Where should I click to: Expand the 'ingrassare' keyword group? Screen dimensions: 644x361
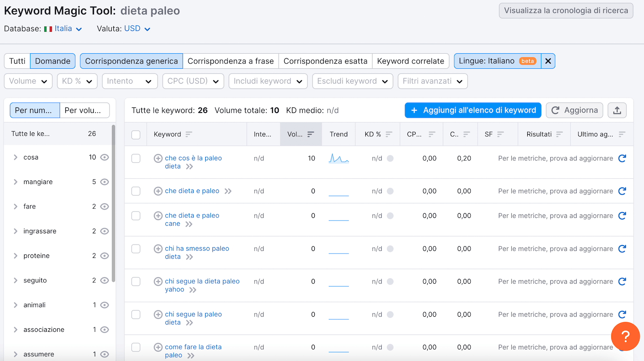coord(15,231)
